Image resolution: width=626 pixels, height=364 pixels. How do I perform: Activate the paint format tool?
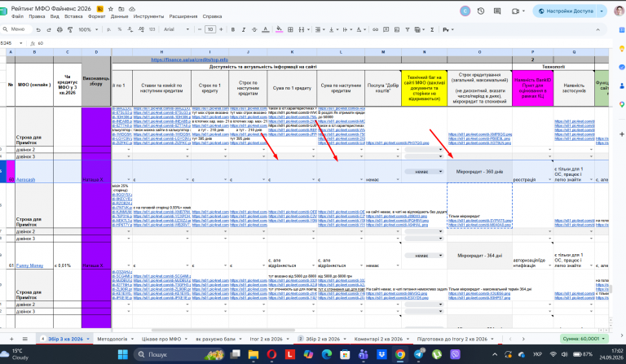tap(70, 29)
